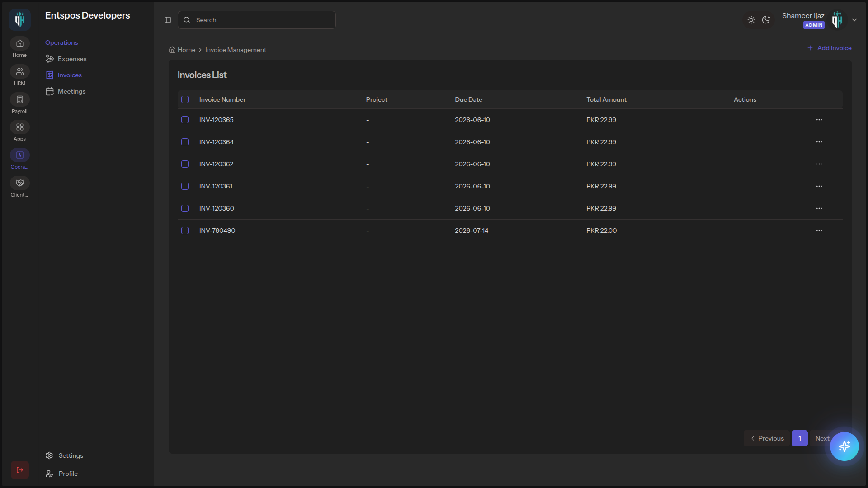The image size is (868, 488).
Task: Open actions menu for INV-120364
Action: (819, 142)
